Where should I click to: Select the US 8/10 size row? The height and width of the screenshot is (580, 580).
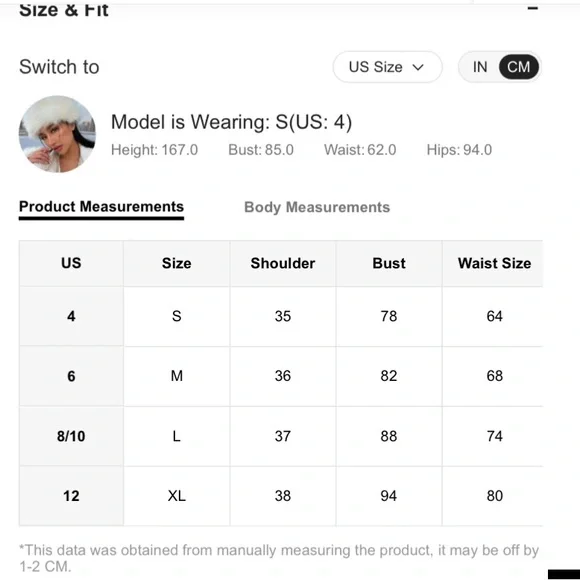click(281, 436)
